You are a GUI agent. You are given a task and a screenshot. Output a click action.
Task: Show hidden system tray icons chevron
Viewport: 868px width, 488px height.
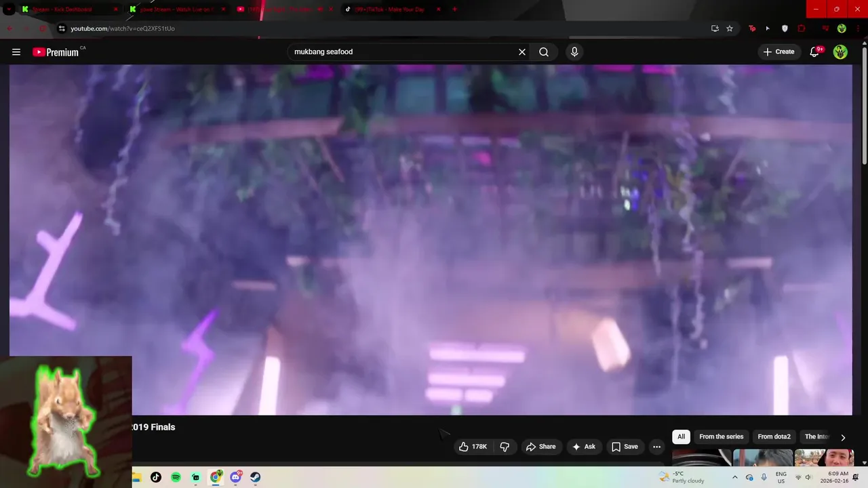(734, 477)
